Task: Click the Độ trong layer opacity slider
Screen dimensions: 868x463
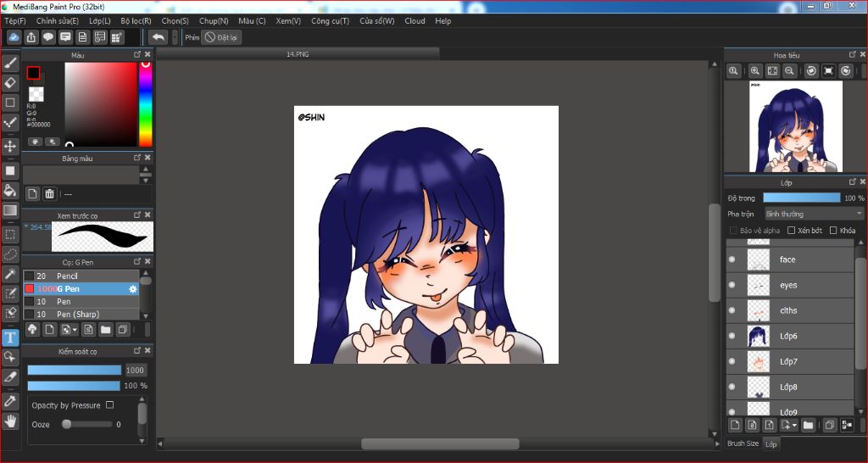Action: pyautogui.click(x=801, y=198)
